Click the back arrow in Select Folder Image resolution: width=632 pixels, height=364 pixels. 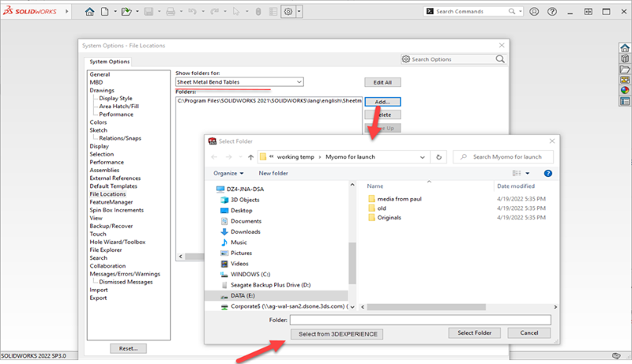tap(214, 157)
